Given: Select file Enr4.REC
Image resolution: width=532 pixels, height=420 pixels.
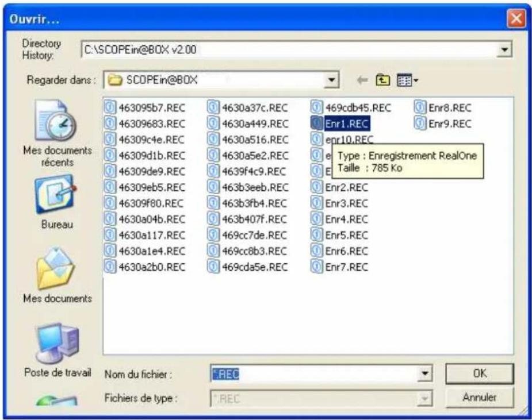Looking at the screenshot, I should [x=340, y=219].
